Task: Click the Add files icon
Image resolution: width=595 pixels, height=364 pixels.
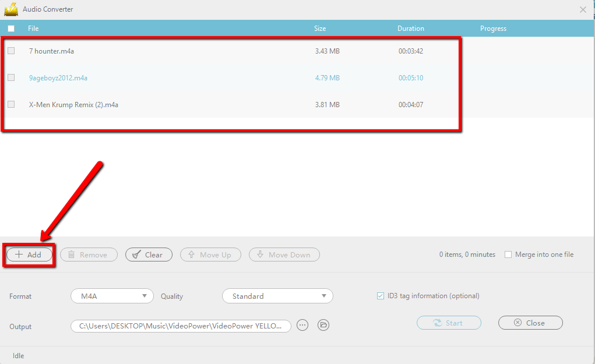Action: [x=20, y=255]
